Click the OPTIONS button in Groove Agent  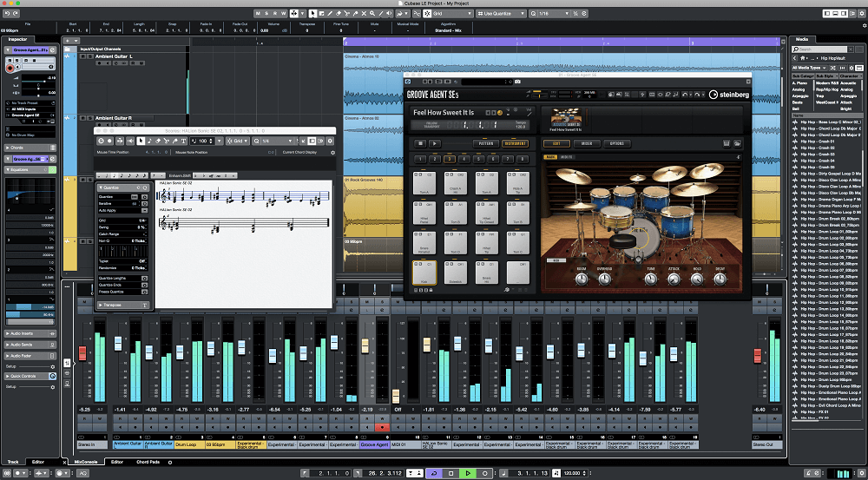tap(617, 143)
